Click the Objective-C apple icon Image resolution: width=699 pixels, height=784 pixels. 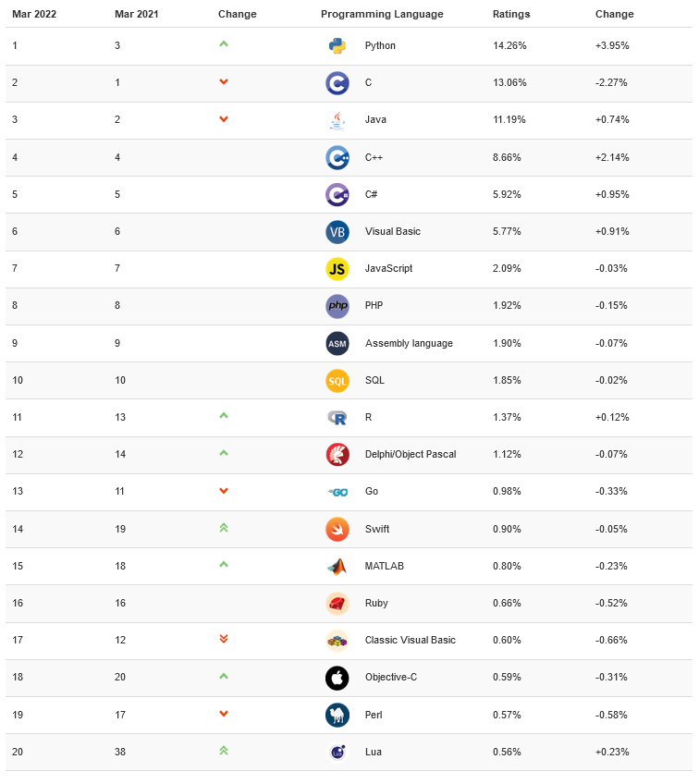pyautogui.click(x=337, y=678)
